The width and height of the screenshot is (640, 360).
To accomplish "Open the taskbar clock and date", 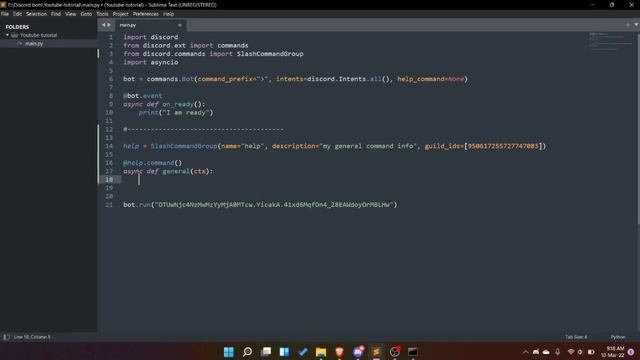I will click(614, 352).
